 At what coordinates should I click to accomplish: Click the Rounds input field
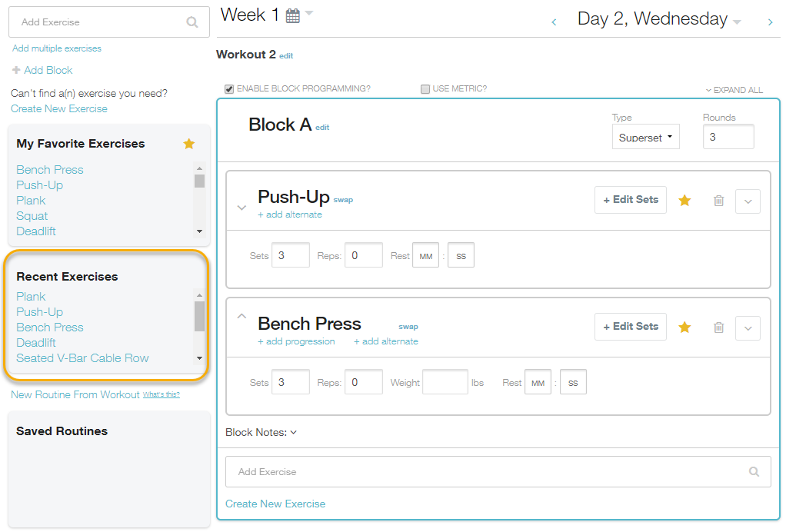728,138
